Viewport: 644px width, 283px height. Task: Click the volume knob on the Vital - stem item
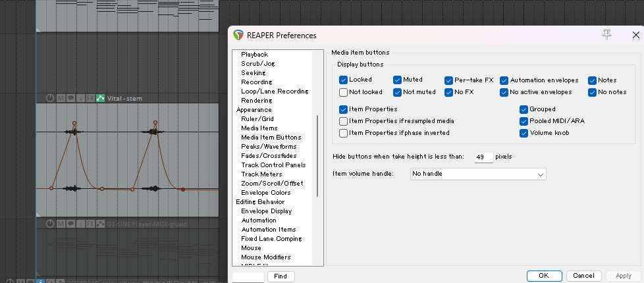click(49, 98)
